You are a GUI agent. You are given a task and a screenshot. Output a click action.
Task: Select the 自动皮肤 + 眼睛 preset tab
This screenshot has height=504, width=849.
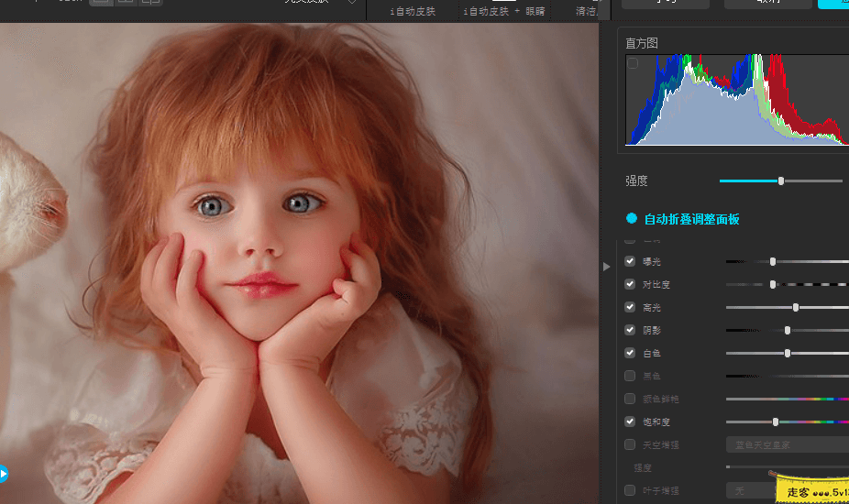[502, 11]
